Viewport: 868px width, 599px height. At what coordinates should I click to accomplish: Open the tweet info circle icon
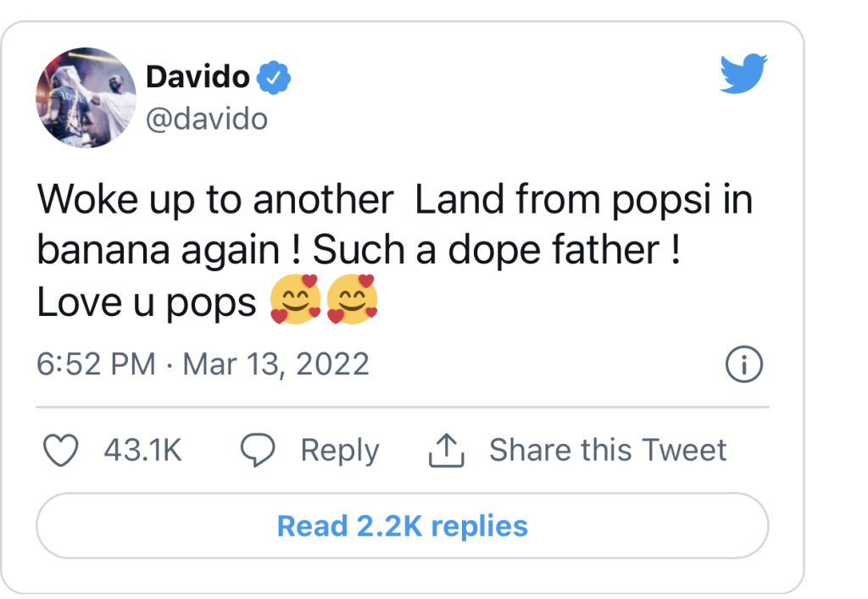(745, 365)
